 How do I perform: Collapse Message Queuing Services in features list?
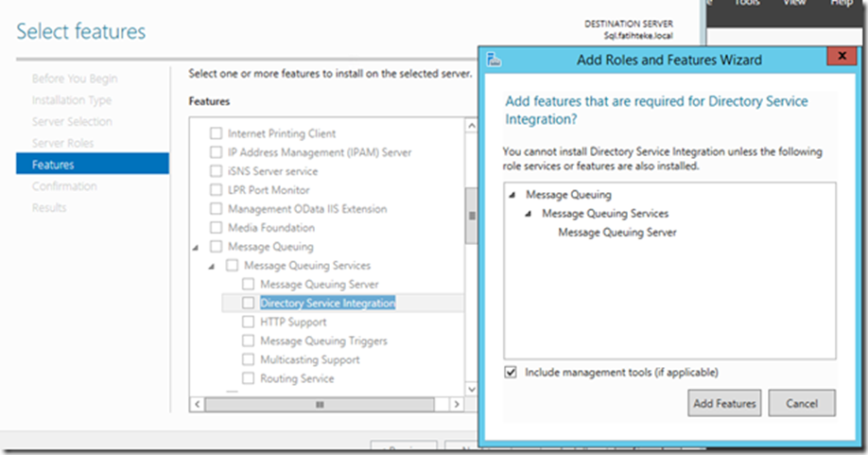214,266
